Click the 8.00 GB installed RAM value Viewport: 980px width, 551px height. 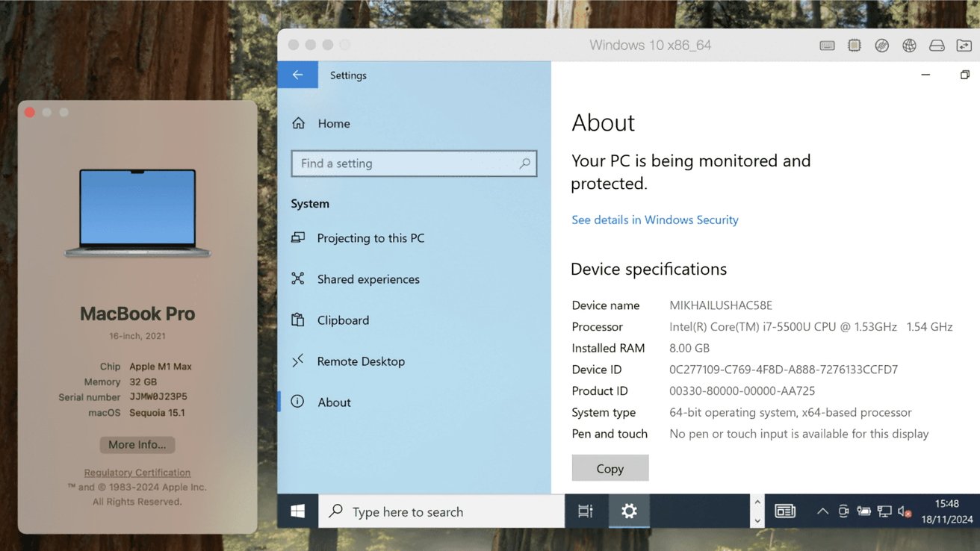tap(689, 348)
